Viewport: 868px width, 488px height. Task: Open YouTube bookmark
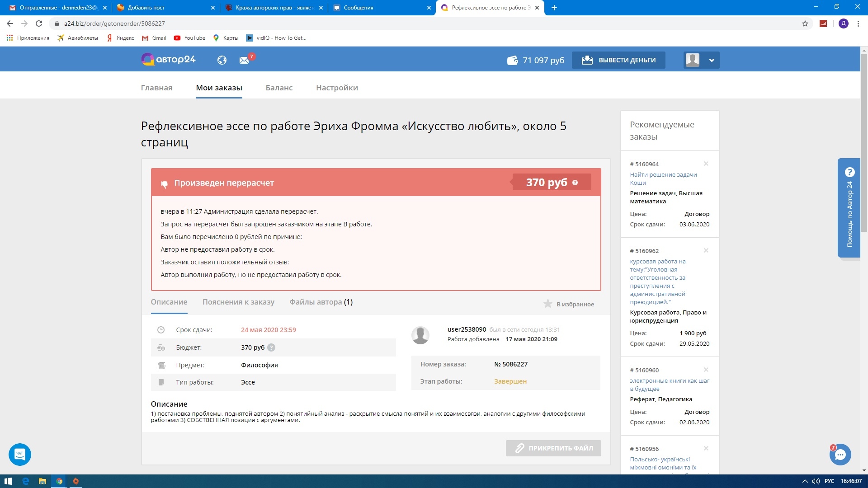click(x=189, y=38)
